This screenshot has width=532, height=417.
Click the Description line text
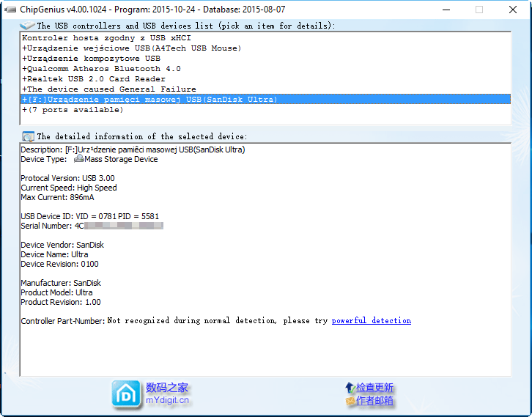pos(133,150)
